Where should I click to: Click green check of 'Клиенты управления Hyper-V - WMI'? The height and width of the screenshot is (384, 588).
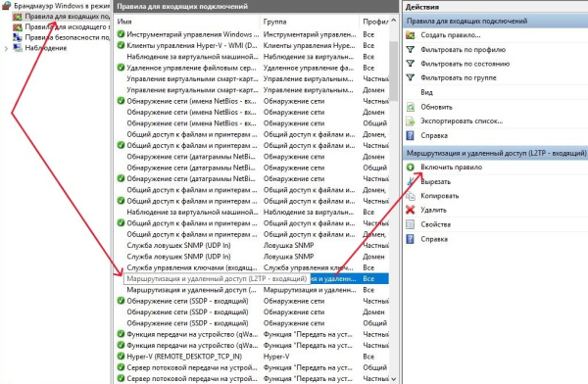point(121,45)
